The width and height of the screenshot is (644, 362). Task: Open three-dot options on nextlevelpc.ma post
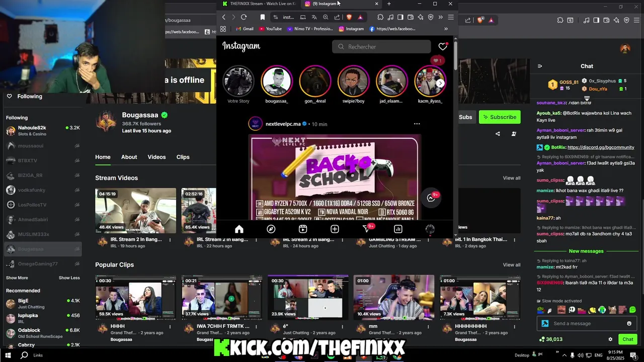click(x=417, y=124)
